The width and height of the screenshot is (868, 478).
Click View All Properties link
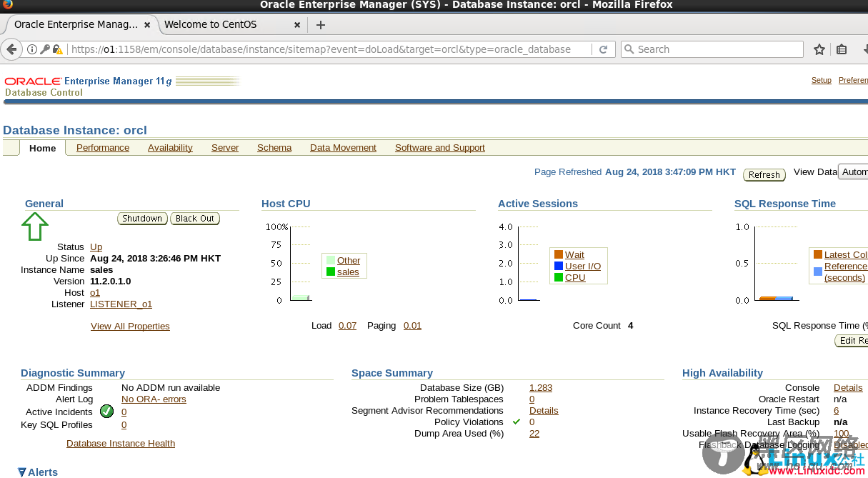tap(130, 327)
